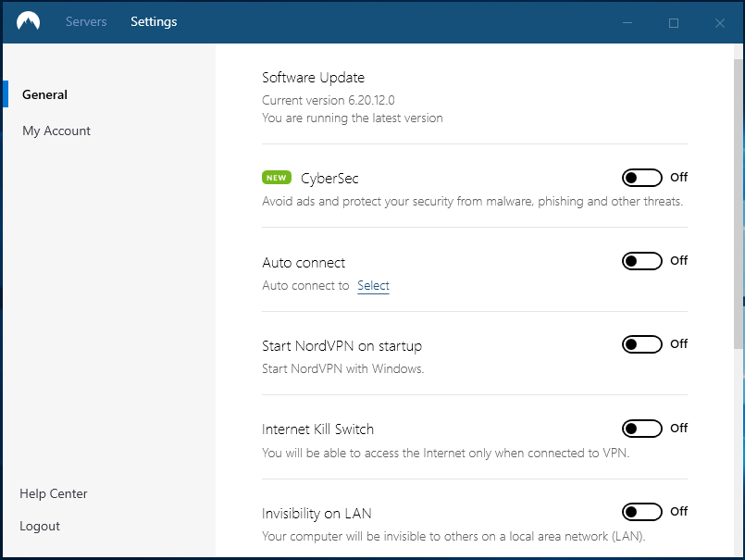Viewport: 745px width, 560px height.
Task: Click the Invisibility on LAN description text
Action: (453, 536)
